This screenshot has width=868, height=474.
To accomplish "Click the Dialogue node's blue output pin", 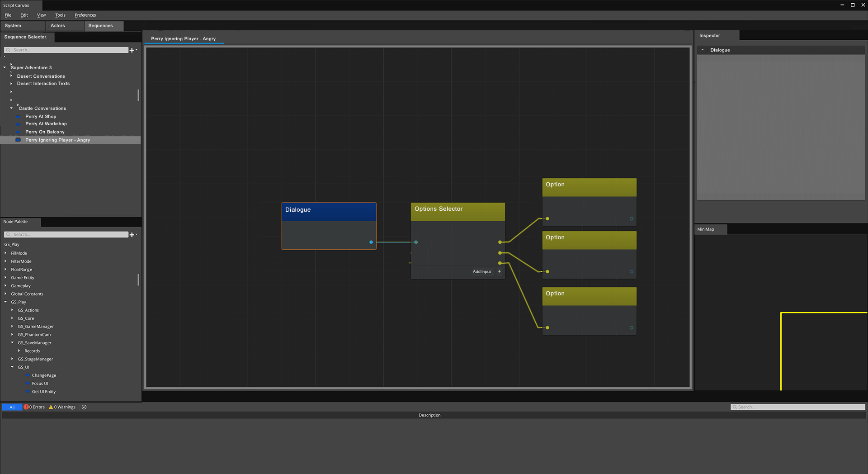I will [371, 242].
